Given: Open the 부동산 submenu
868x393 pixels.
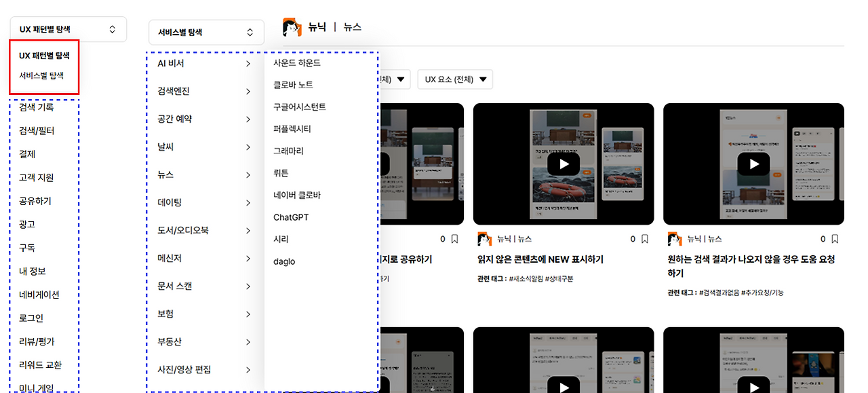Looking at the screenshot, I should coord(205,341).
